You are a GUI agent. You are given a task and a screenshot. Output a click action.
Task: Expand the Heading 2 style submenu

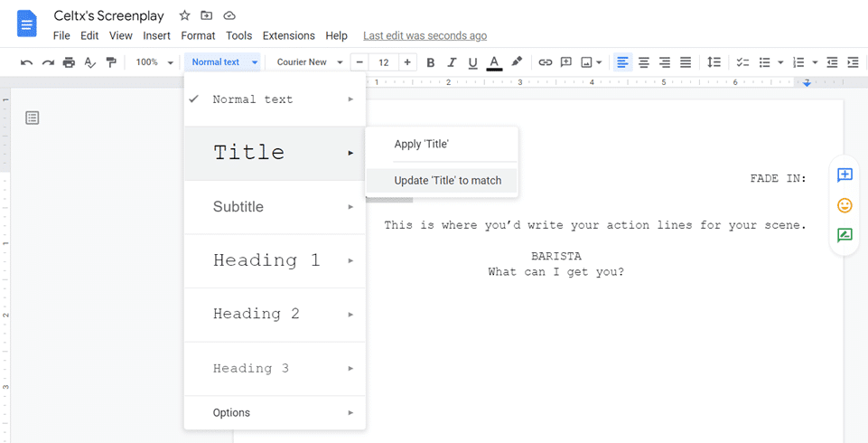(350, 314)
